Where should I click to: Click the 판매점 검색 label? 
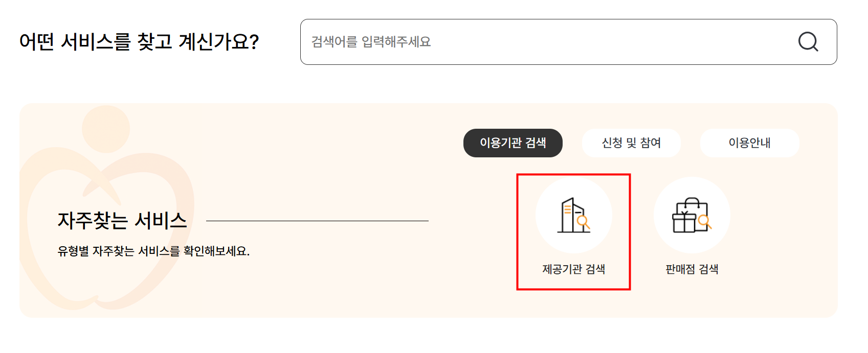coord(692,269)
